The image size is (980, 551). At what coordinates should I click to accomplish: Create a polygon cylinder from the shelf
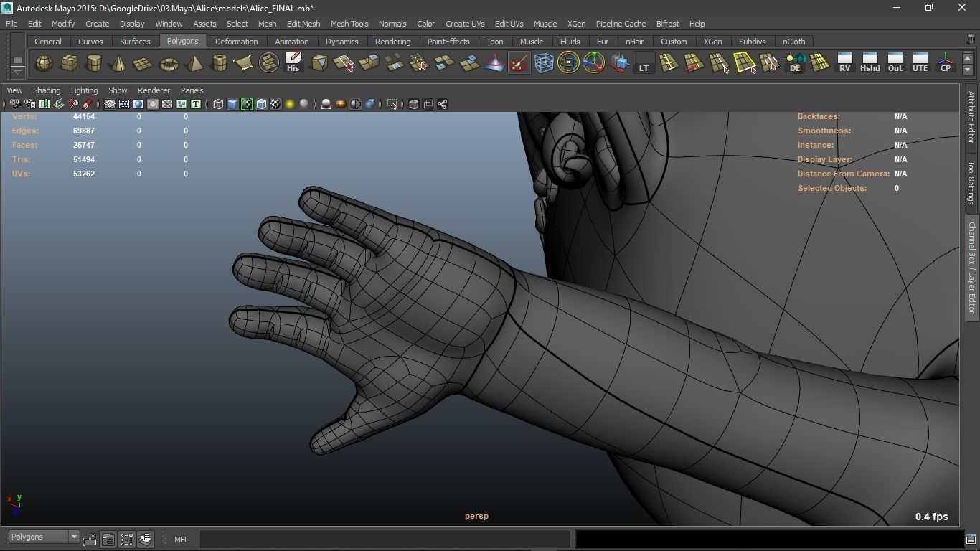click(x=94, y=63)
